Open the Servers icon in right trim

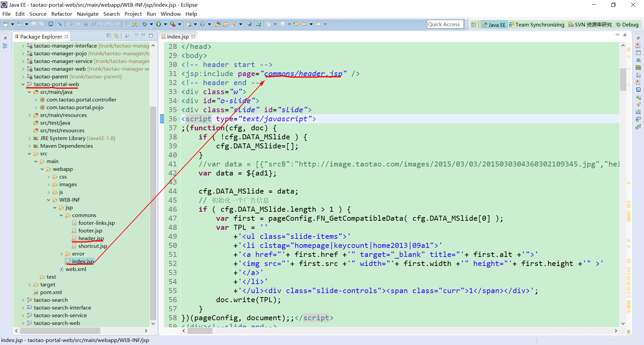[x=638, y=60]
